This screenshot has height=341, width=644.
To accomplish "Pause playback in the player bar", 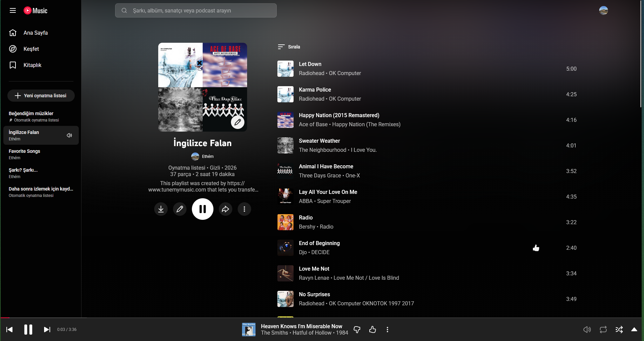I will pyautogui.click(x=28, y=330).
